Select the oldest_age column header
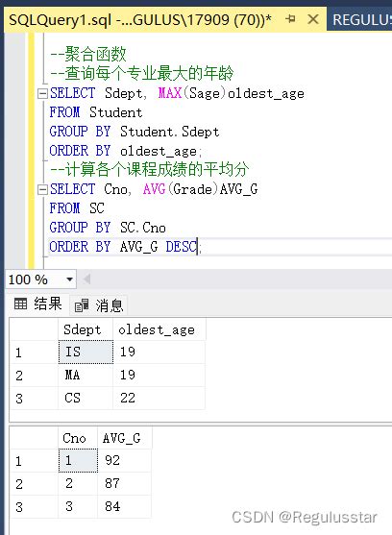 coord(159,329)
